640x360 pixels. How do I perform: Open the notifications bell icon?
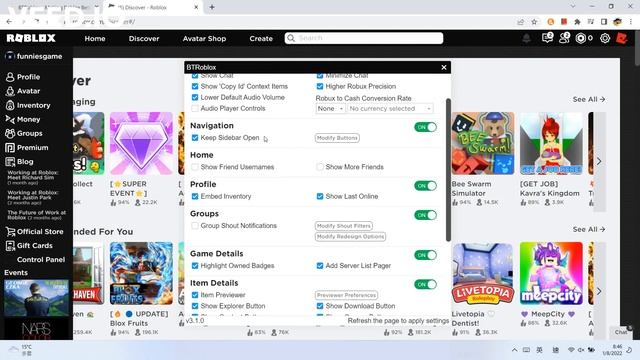coord(527,38)
